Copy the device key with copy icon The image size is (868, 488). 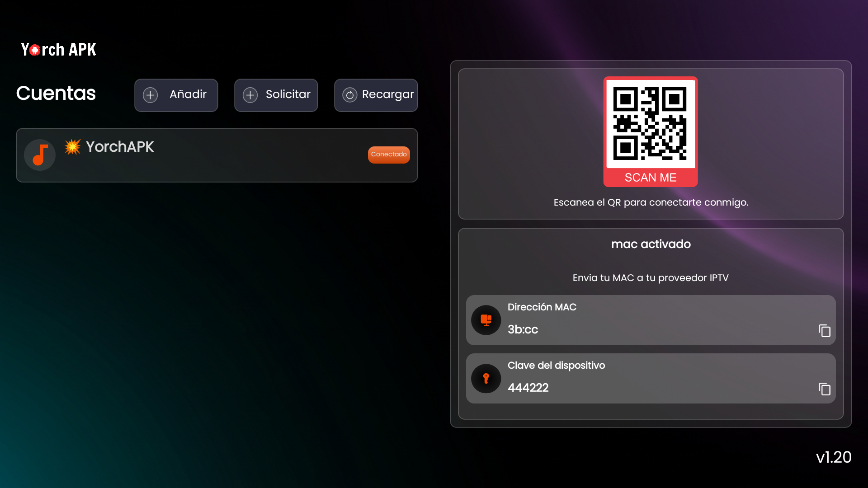point(824,389)
